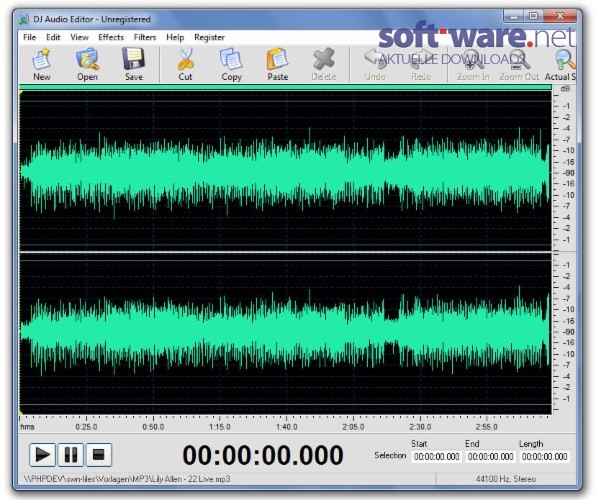Click the New file toolbar icon
596x500 pixels.
(x=41, y=59)
